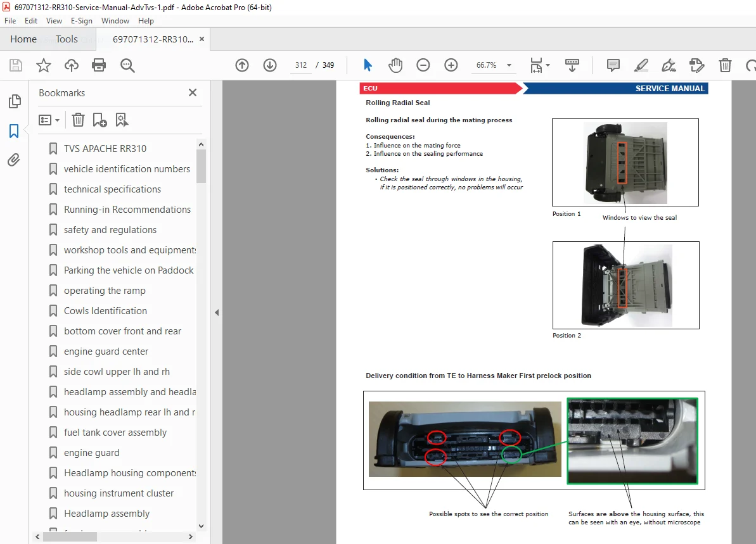This screenshot has width=756, height=544.
Task: Click the 66.7% zoom value field
Action: (x=487, y=65)
